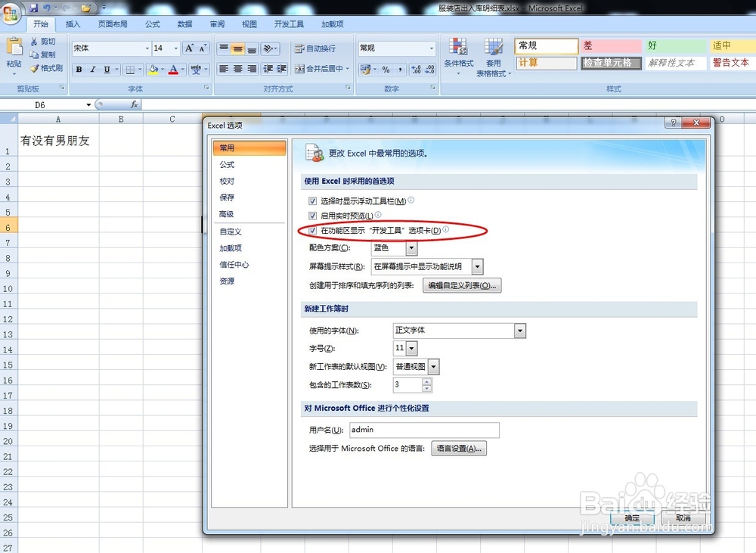The image size is (756, 553).
Task: Open the Developer ribbon tab
Action: [289, 24]
